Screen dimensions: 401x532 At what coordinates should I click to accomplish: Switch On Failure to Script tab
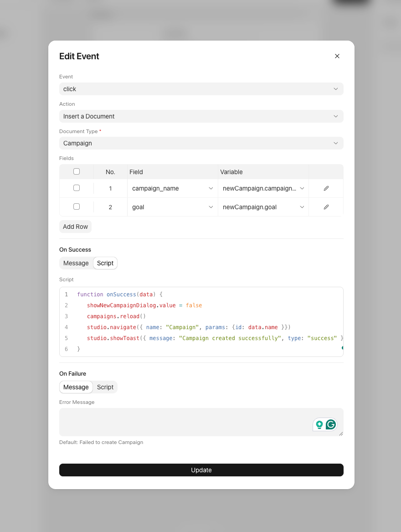pos(105,387)
